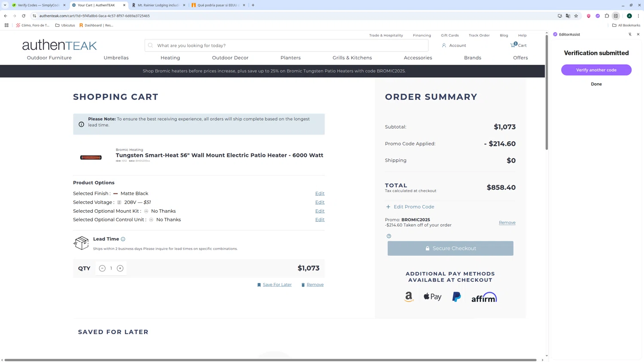Close the EditorAssist side panel
Image resolution: width=644 pixels, height=362 pixels.
638,34
